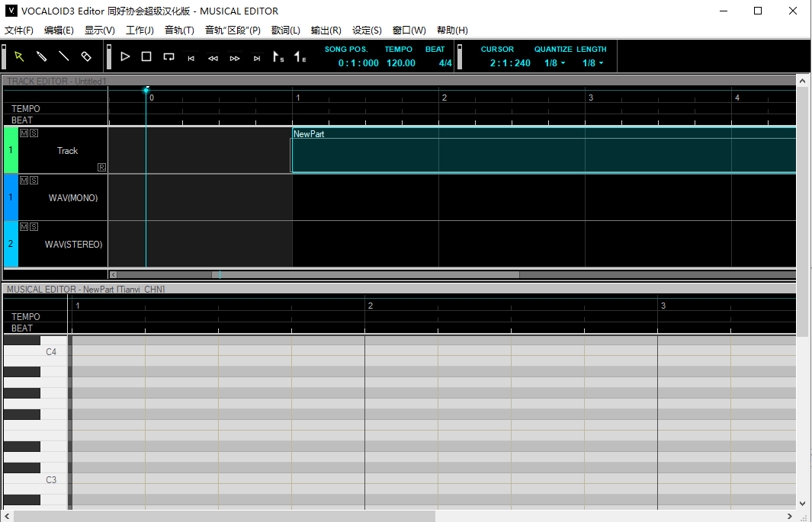Open the 文件(F) menu
Viewport: 812px width, 522px height.
(19, 30)
